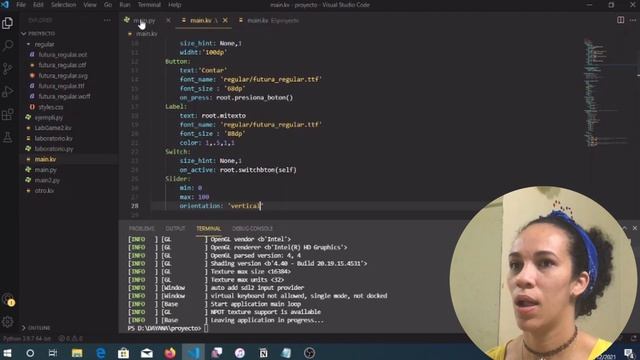Open main.py in Explorer file list

tap(45, 169)
